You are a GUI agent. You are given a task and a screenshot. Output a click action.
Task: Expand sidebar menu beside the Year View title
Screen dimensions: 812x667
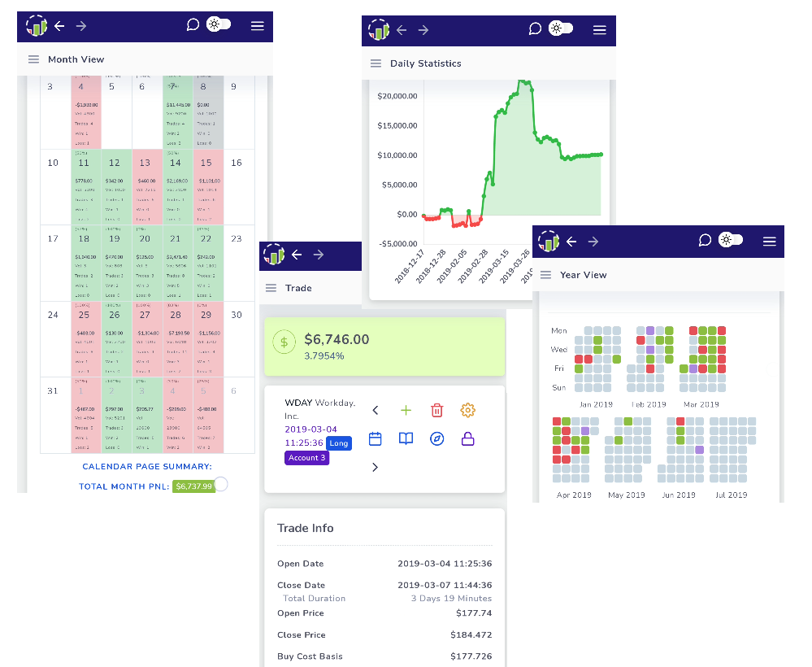pos(546,275)
